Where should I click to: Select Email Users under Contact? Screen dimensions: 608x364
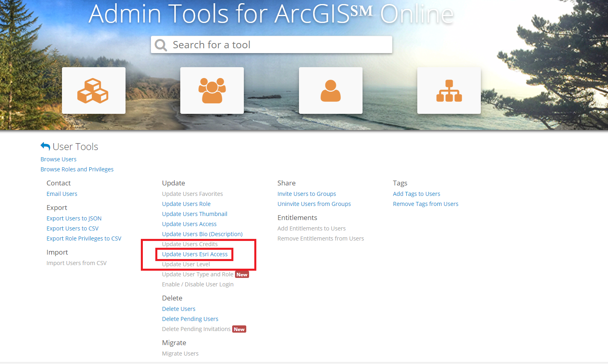click(62, 194)
